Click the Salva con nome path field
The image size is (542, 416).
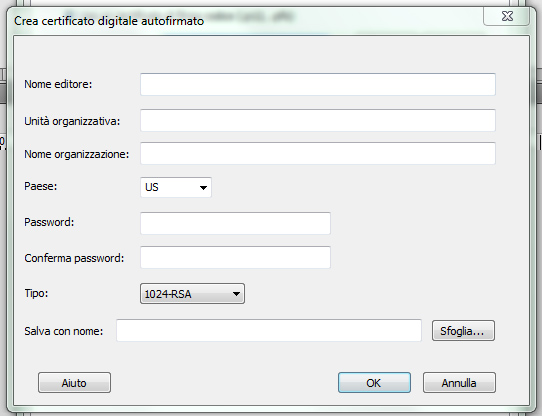pyautogui.click(x=269, y=331)
